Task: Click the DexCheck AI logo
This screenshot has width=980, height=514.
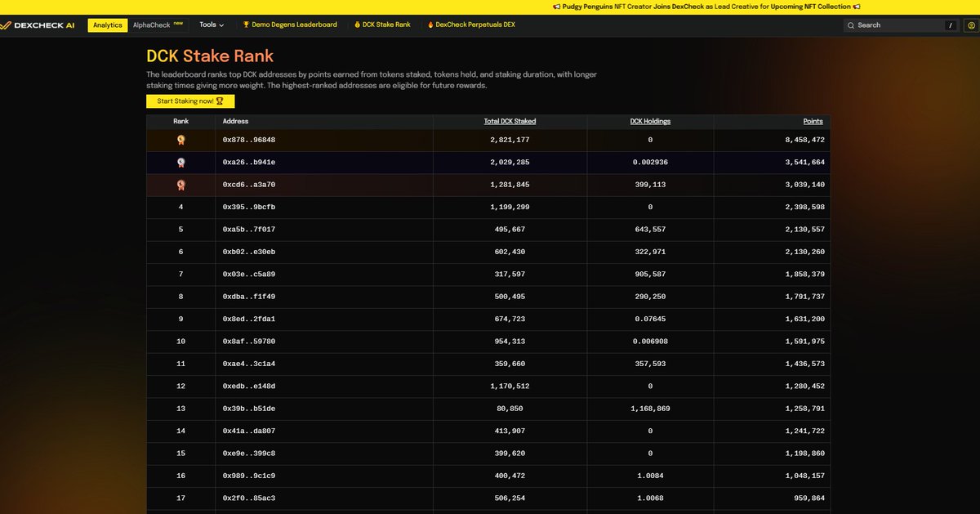Action: point(39,25)
